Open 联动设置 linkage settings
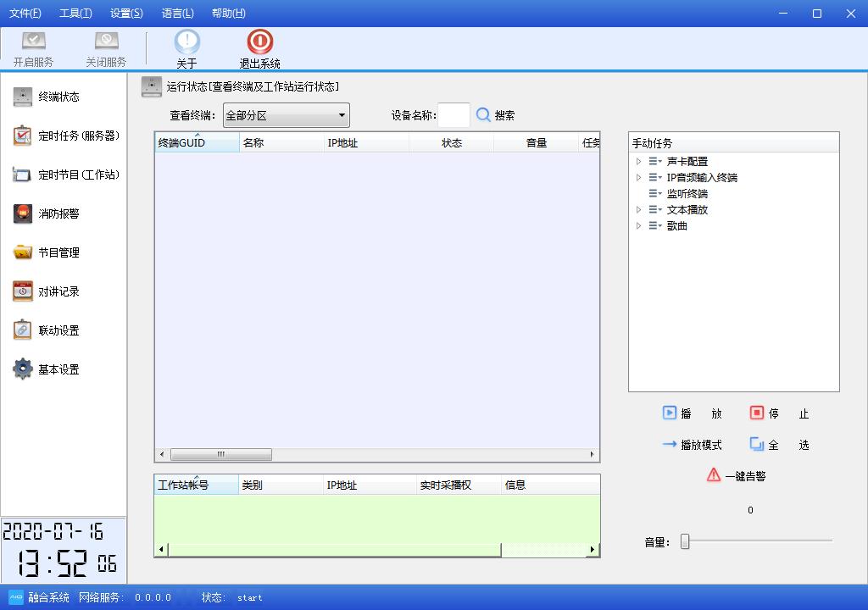Image resolution: width=868 pixels, height=610 pixels. (x=55, y=330)
